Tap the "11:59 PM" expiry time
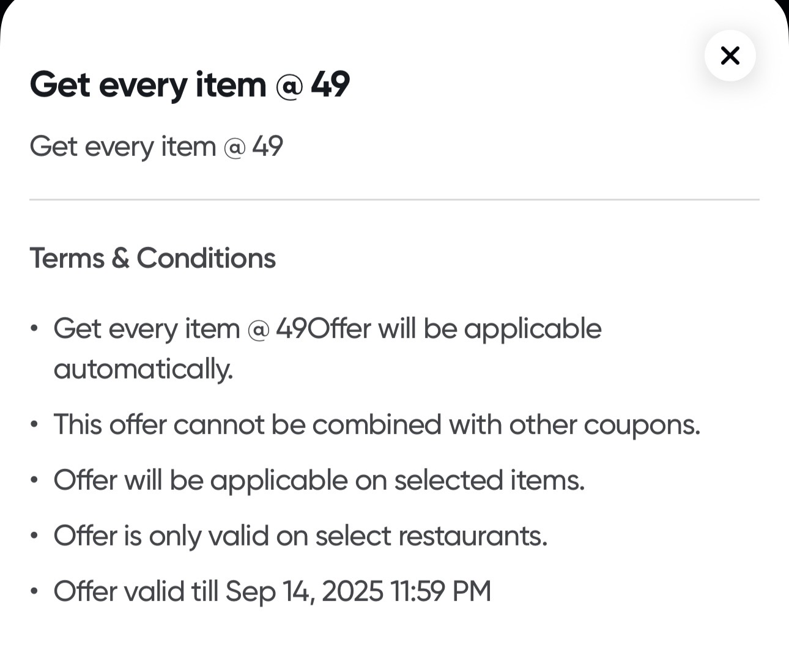789x672 pixels. click(x=441, y=591)
